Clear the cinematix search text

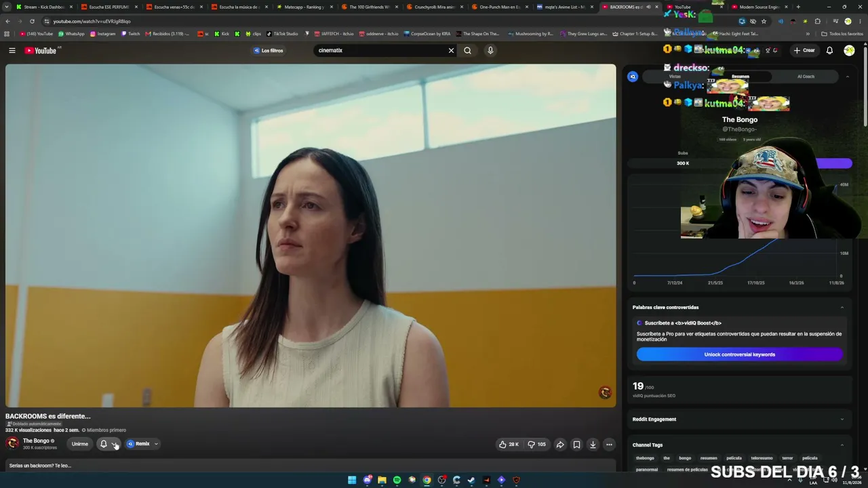tap(451, 50)
